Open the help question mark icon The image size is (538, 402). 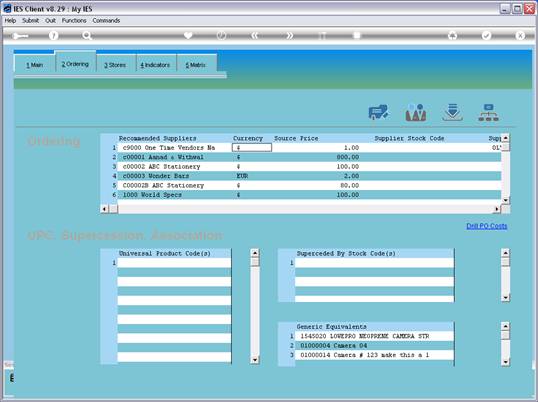click(53, 35)
